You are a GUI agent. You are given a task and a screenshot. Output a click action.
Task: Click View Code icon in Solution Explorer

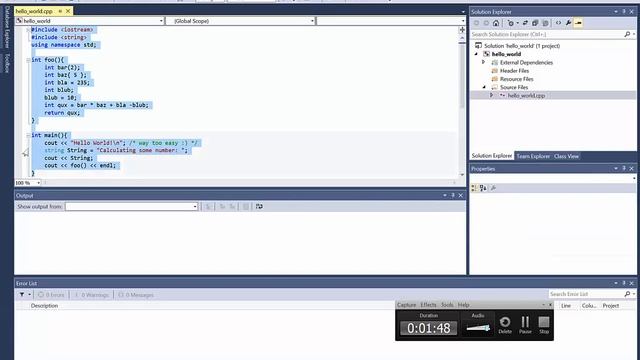(558, 23)
